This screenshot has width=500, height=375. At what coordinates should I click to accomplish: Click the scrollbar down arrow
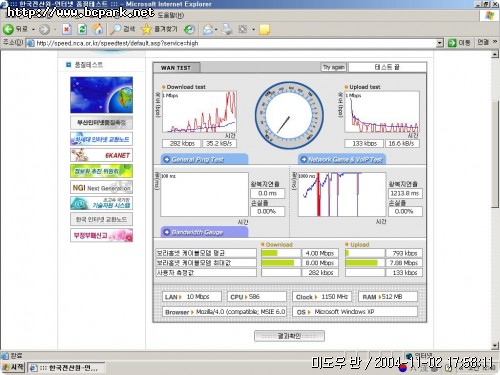pyautogui.click(x=495, y=346)
